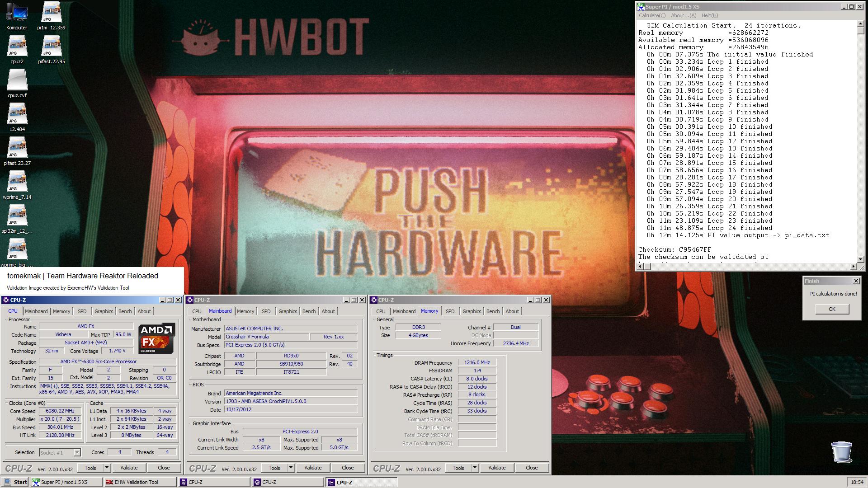Click the Crosshair V Formula model field
868x488 pixels.
[267, 337]
